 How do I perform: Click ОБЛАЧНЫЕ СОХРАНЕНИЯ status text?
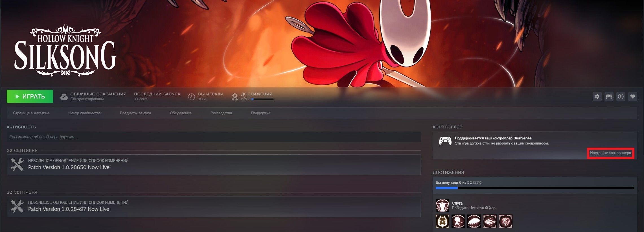tap(98, 96)
